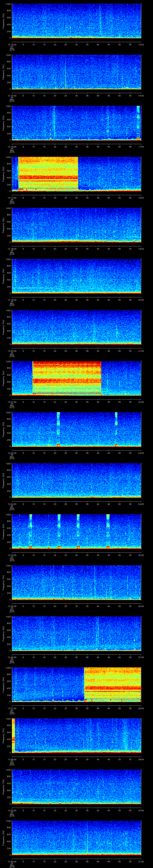Click the burst near 8 seconds in 12:24:00 spectrogram

31,531
